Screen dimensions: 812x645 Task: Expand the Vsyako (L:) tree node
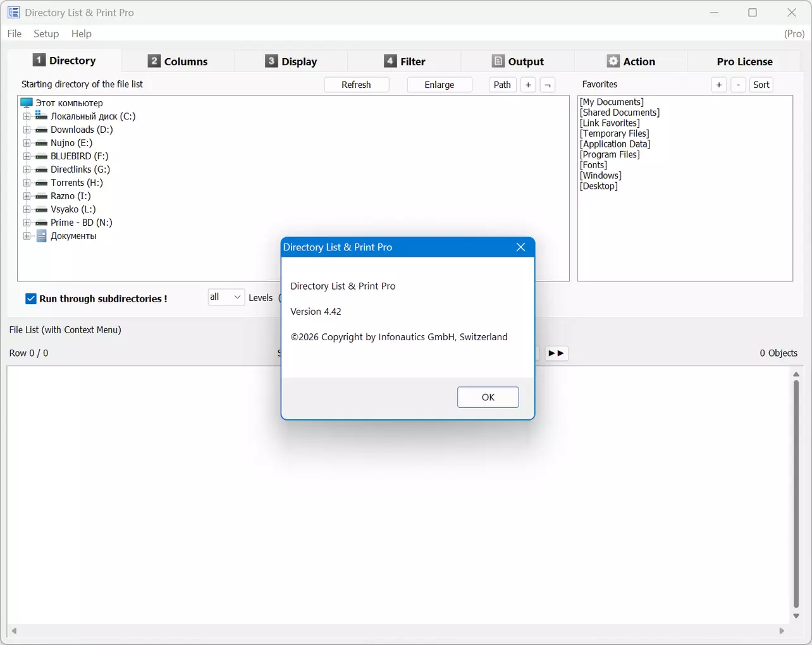[27, 209]
